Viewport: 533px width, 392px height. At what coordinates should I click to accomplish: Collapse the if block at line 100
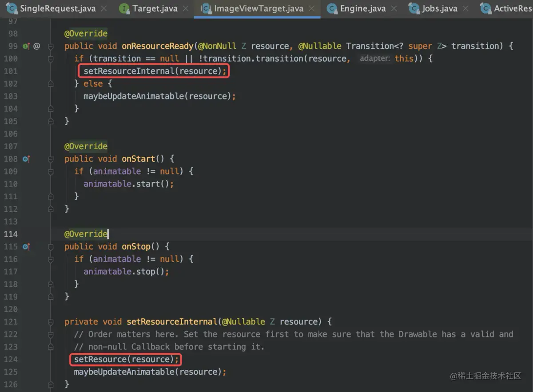51,58
